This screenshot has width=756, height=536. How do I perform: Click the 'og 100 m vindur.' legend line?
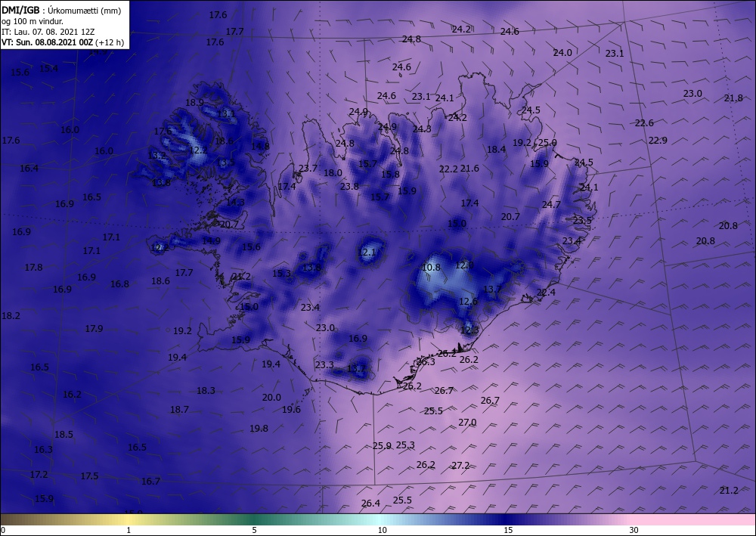click(33, 21)
